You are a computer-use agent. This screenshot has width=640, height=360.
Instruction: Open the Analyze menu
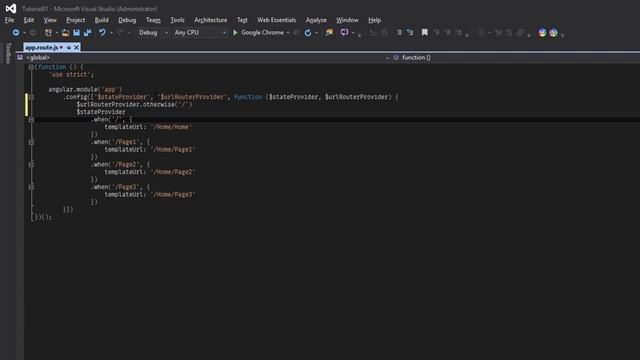(316, 20)
